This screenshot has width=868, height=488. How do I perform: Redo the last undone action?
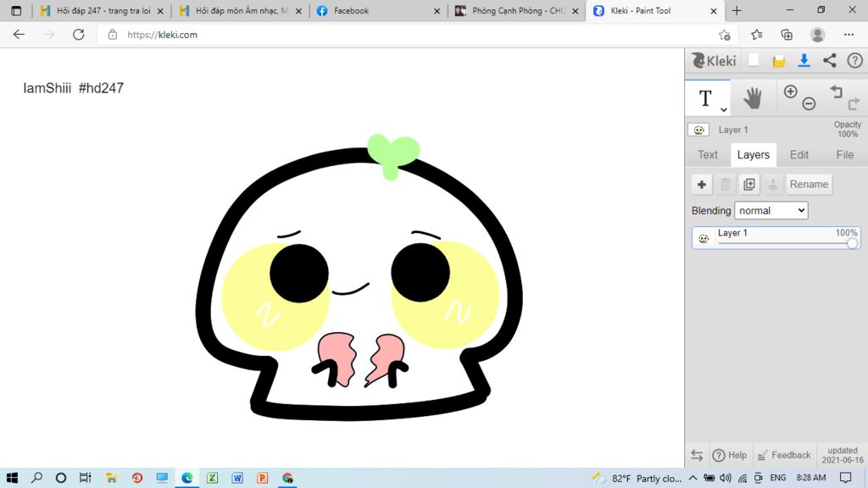click(854, 103)
